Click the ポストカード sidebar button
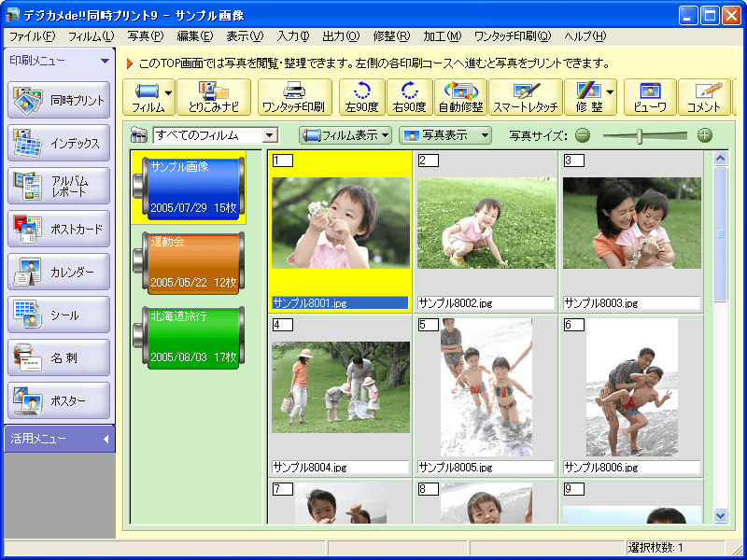 pos(59,229)
